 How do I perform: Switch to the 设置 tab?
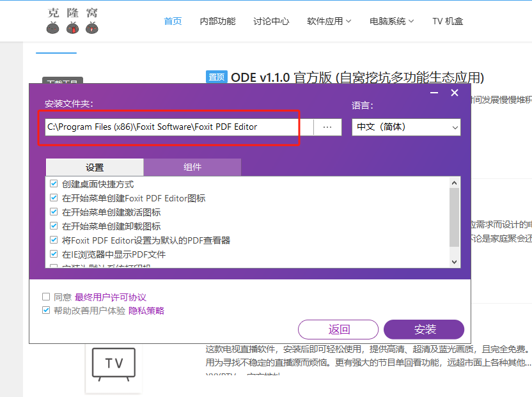coord(95,167)
